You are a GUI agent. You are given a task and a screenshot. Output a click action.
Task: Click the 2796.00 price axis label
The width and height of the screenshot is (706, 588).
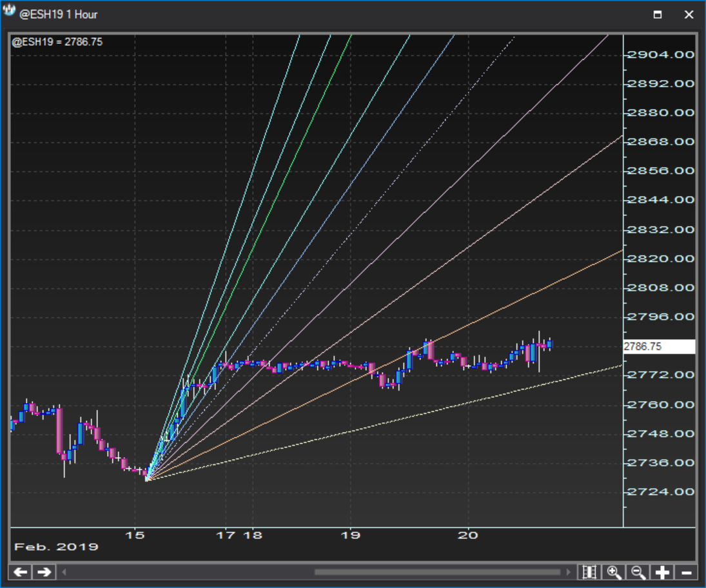pyautogui.click(x=660, y=317)
